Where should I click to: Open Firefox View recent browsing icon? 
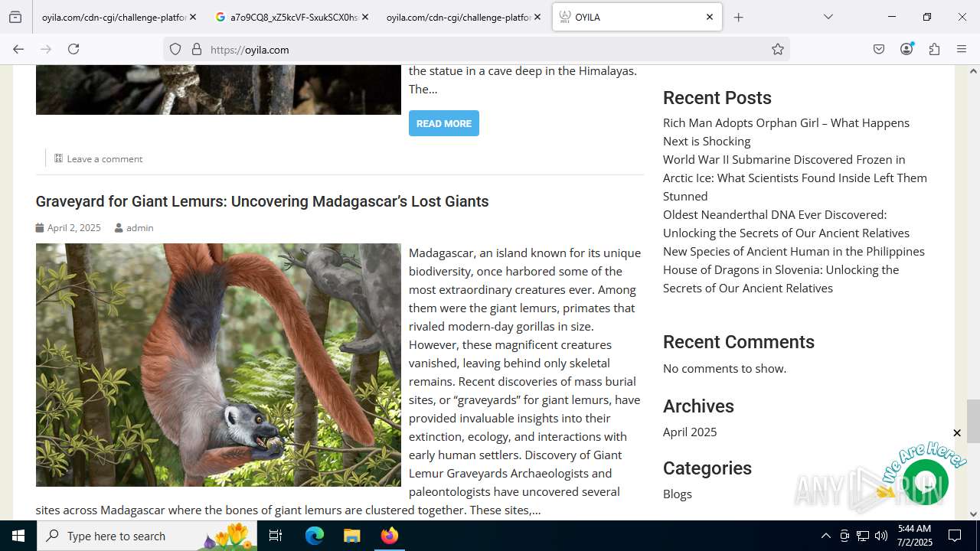[15, 17]
